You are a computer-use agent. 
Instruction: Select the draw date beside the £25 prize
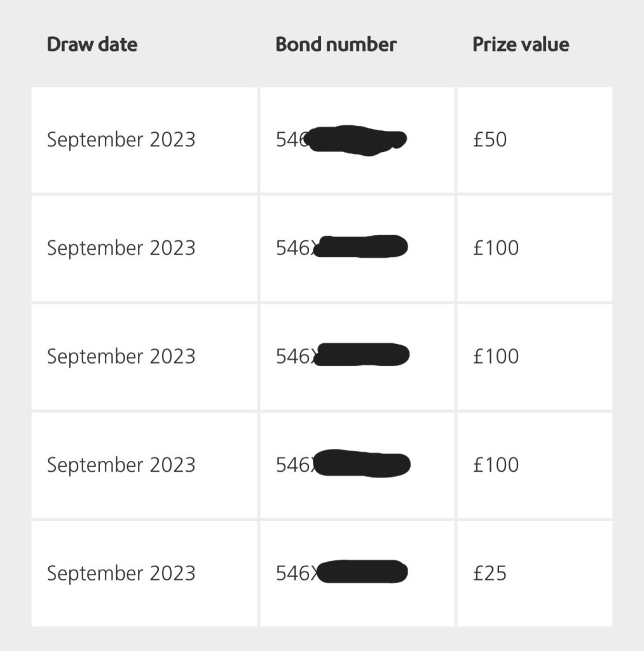[x=121, y=573]
